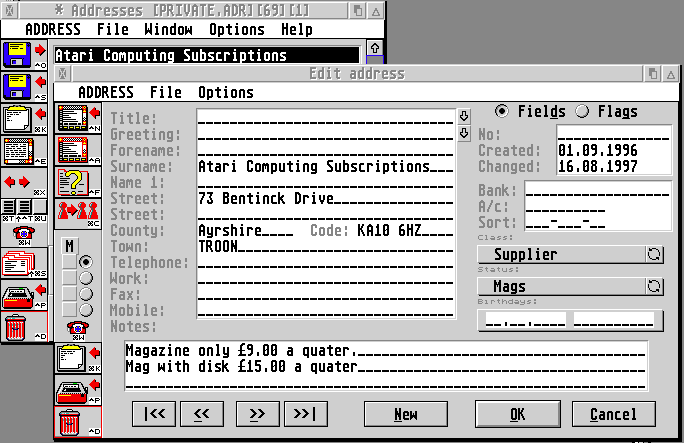
Task: Open the Window menu in the Addresses window
Action: coord(168,30)
